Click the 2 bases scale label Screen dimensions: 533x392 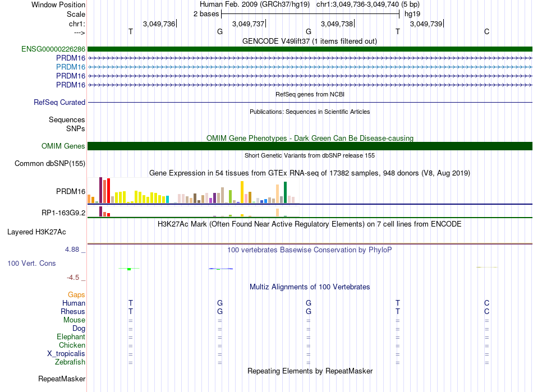pyautogui.click(x=206, y=14)
